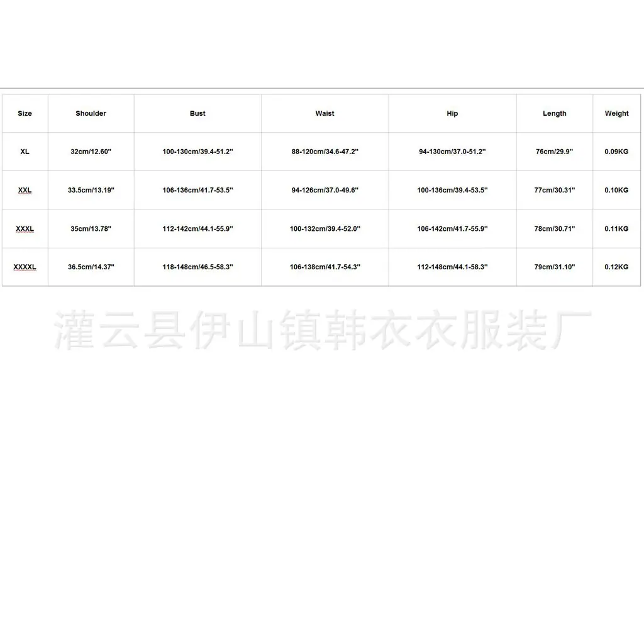The width and height of the screenshot is (644, 644).
Task: Select the Weight header cell
Action: (616, 113)
